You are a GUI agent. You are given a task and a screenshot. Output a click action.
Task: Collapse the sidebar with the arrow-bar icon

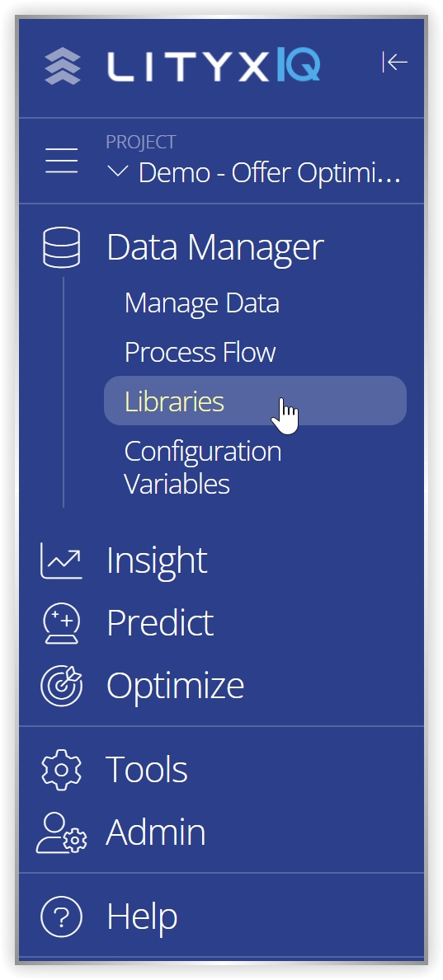[x=395, y=62]
